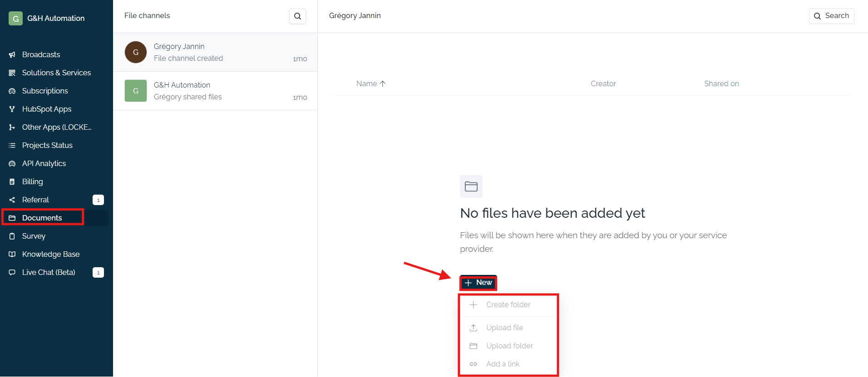
Task: Select the G&H Automation file channel
Action: (215, 91)
